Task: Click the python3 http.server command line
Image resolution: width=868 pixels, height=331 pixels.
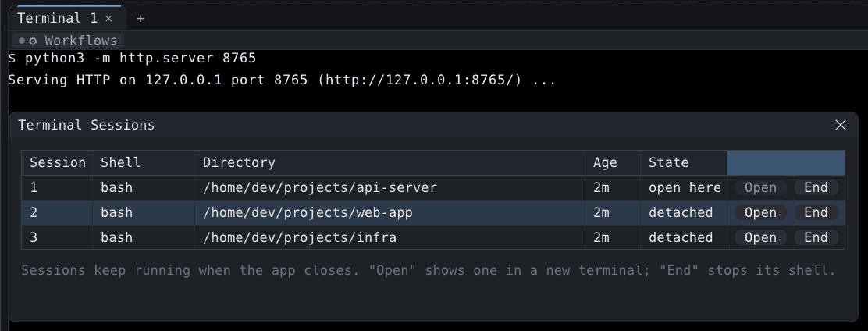Action: pyautogui.click(x=132, y=58)
